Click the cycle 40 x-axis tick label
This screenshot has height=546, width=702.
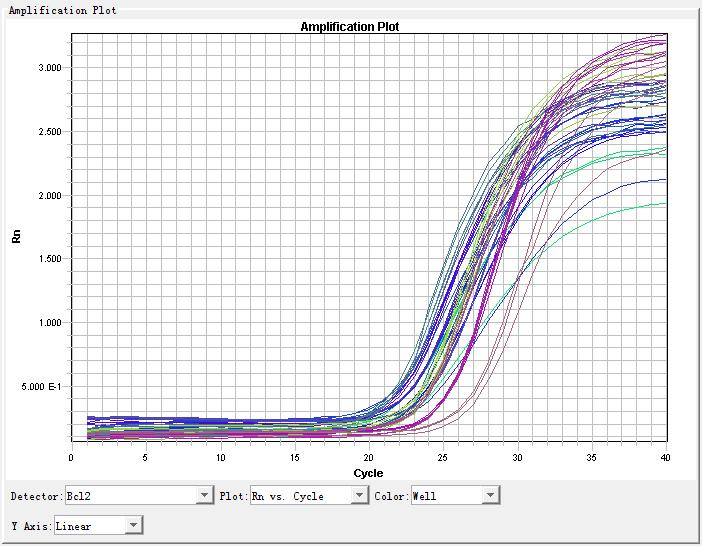pos(666,457)
